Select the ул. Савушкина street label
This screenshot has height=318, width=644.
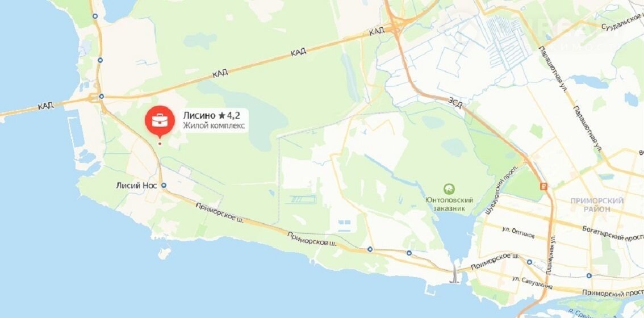pos(533,282)
